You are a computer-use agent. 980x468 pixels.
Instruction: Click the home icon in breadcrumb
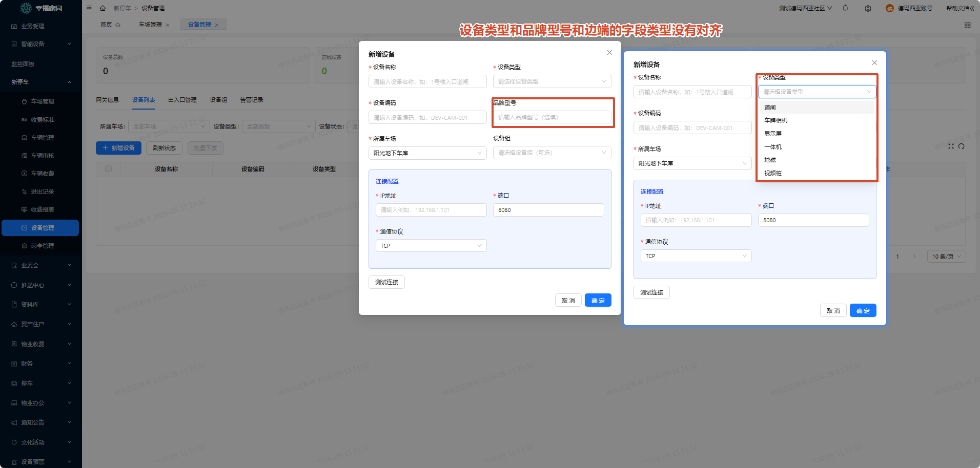click(x=103, y=8)
